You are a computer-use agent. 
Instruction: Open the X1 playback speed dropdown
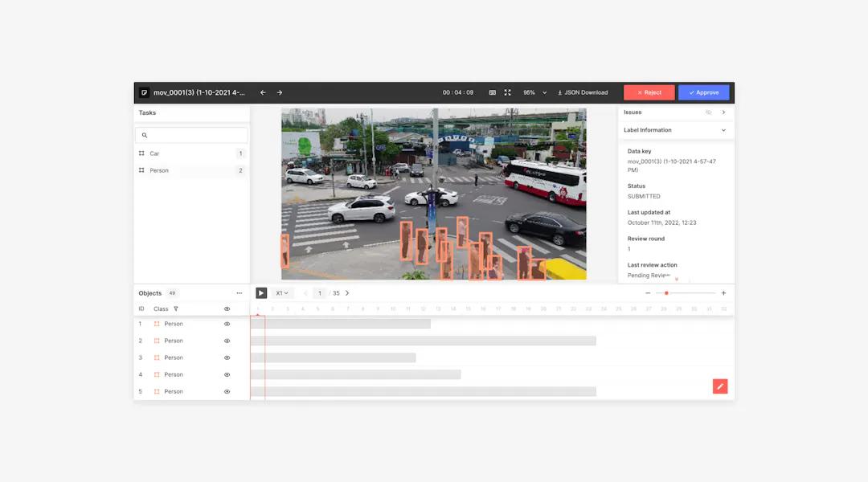pos(282,293)
